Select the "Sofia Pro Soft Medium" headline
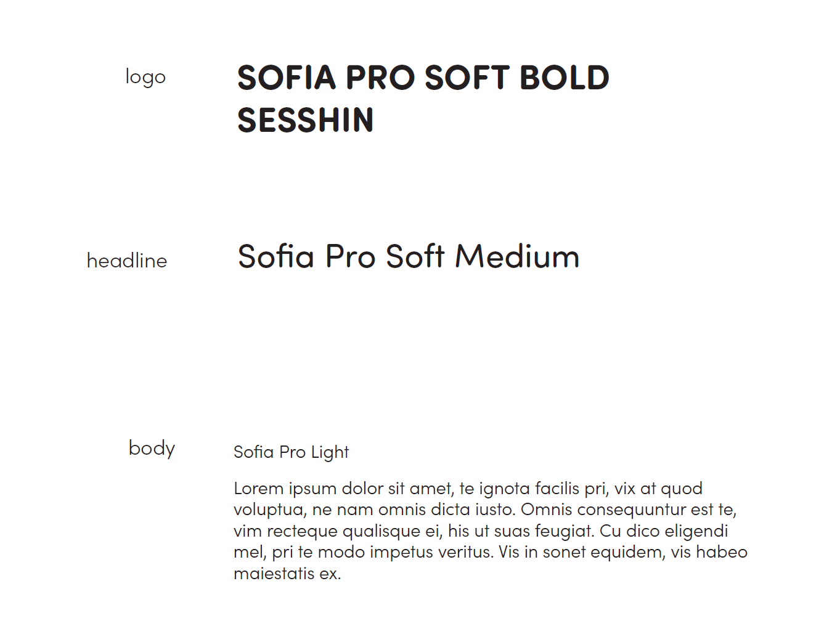 point(409,256)
